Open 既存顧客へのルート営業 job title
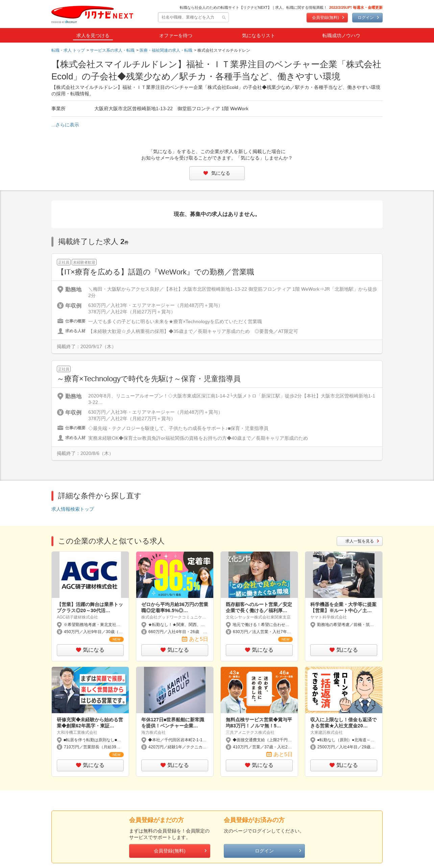The image size is (434, 868). coord(259,607)
